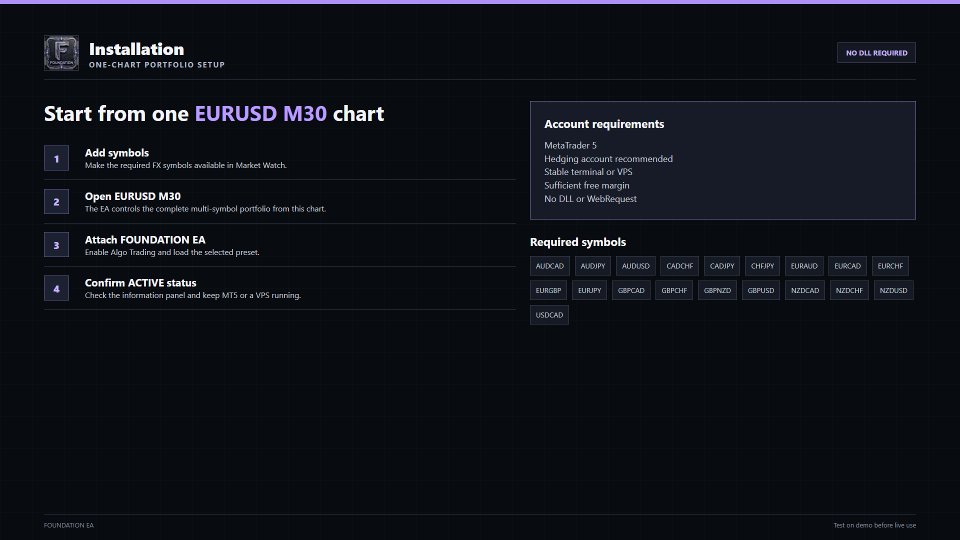
Task: Select the step 3 number badge
Action: pos(56,245)
